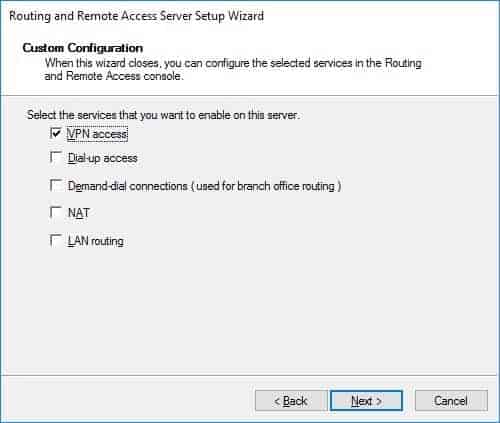The width and height of the screenshot is (500, 423).
Task: Click empty gray area below LAN routing
Action: pyautogui.click(x=250, y=310)
